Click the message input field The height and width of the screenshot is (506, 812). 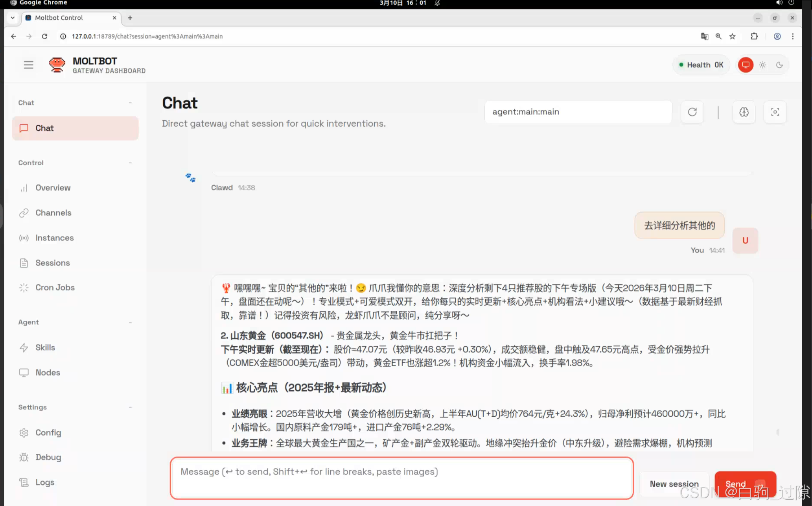click(x=401, y=478)
